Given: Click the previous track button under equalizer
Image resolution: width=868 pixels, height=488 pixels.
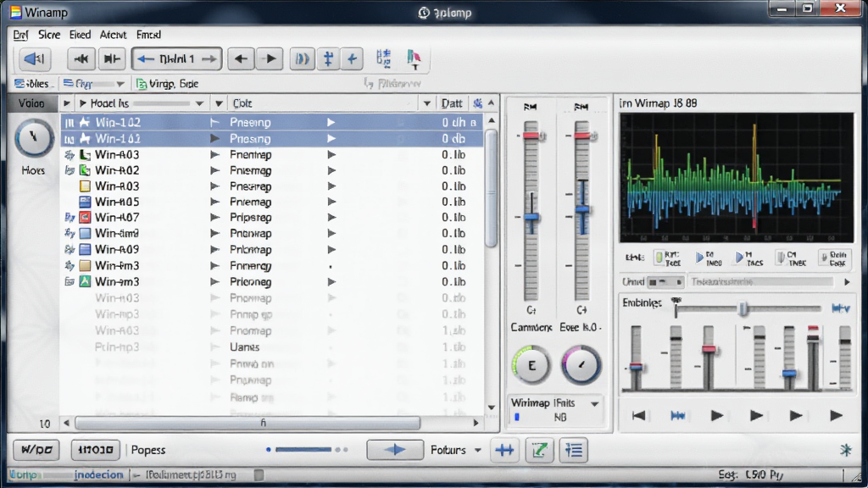Looking at the screenshot, I should pos(638,415).
